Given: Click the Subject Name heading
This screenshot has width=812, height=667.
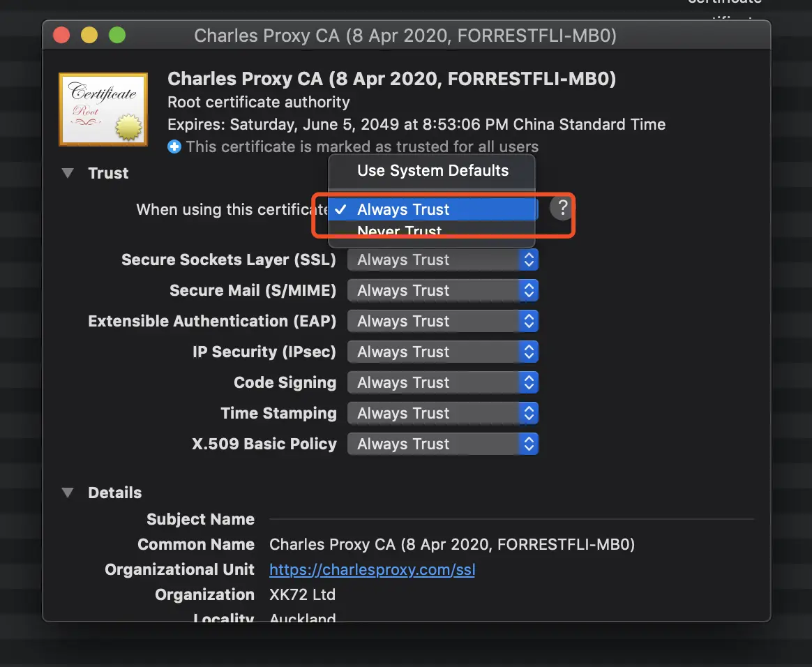Looking at the screenshot, I should 200,519.
